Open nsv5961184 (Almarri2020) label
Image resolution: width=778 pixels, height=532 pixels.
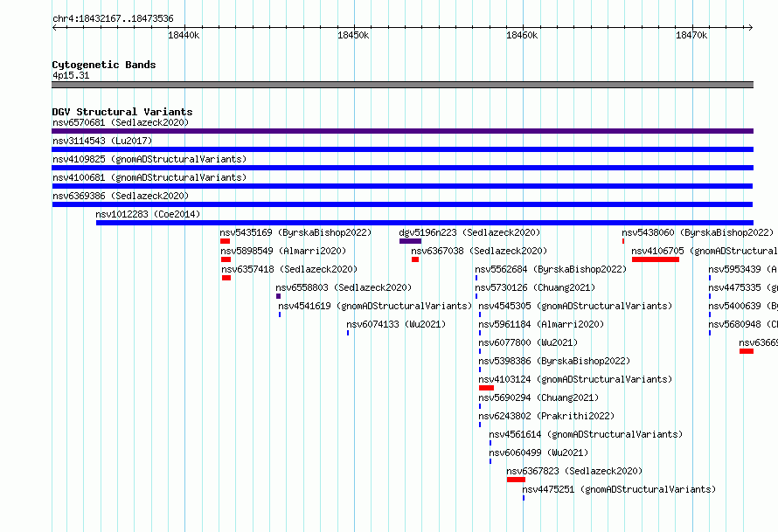[x=541, y=324]
